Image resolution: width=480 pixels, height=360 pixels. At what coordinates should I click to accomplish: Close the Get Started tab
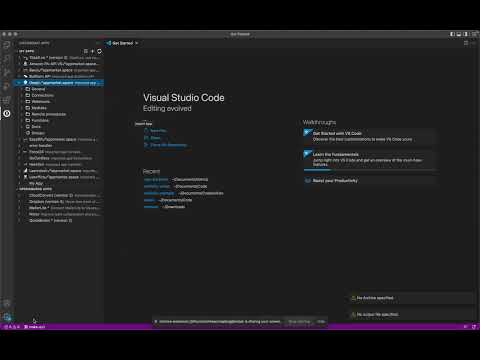[137, 43]
